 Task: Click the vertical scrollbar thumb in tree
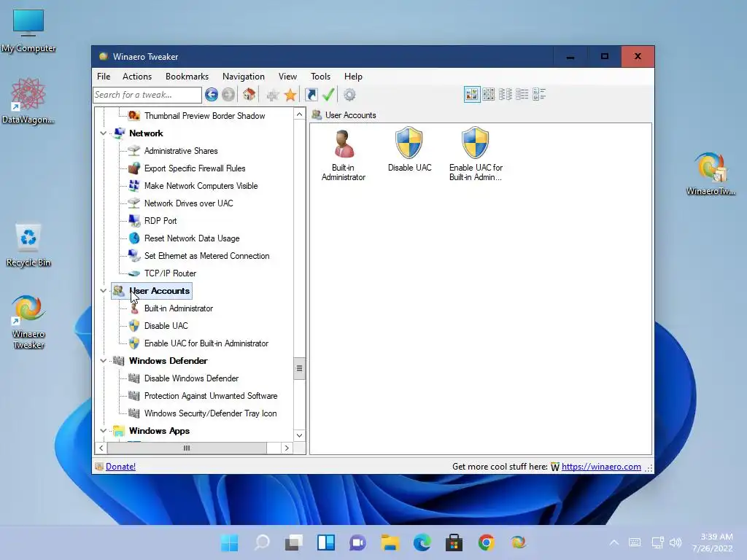(x=299, y=368)
